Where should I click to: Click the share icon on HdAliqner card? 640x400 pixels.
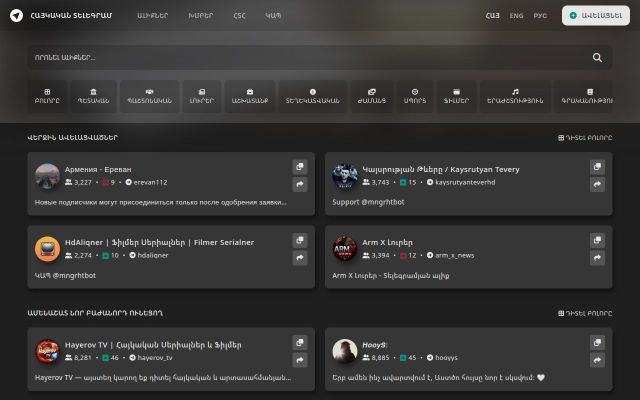tap(300, 258)
